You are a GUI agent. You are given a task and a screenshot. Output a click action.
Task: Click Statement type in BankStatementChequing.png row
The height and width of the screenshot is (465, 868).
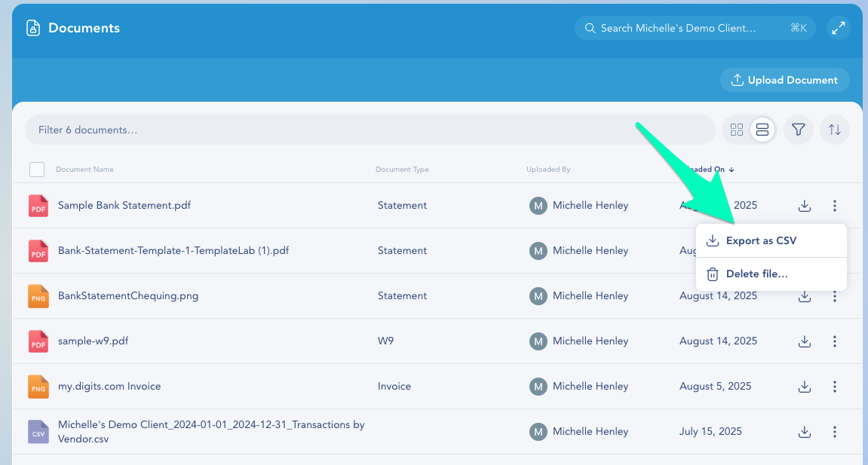click(x=402, y=296)
